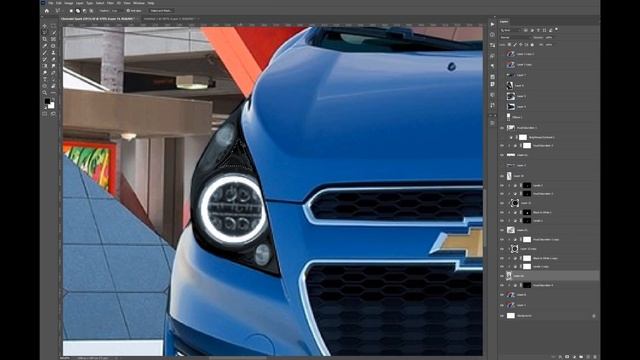Select the Zoom tool magnifier
Screen dimensions: 640x360
pos(44,92)
